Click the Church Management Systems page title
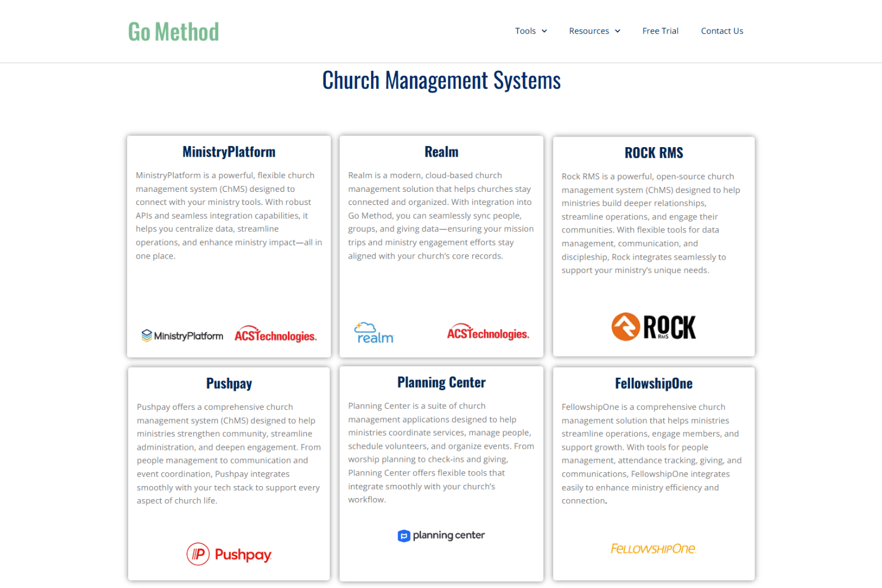The height and width of the screenshot is (588, 882). [442, 80]
